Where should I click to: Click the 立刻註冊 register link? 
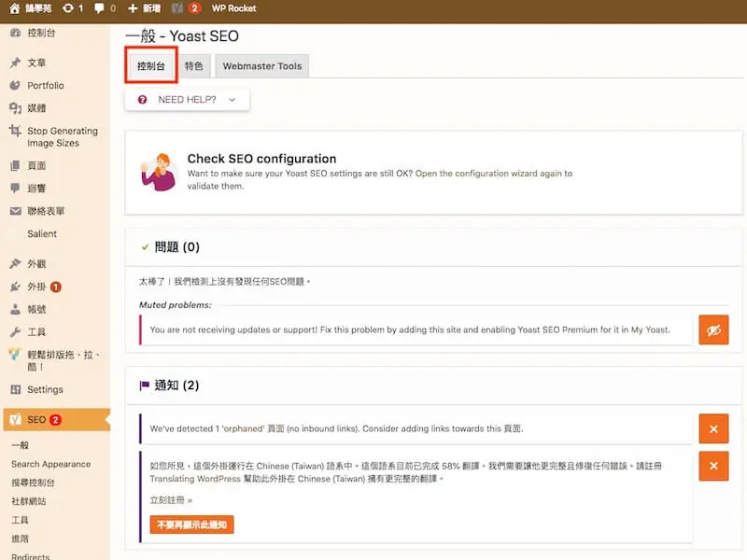pyautogui.click(x=171, y=500)
